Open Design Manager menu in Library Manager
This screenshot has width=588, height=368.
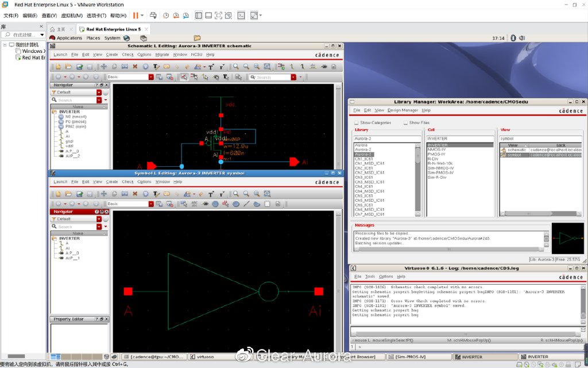[x=403, y=110]
